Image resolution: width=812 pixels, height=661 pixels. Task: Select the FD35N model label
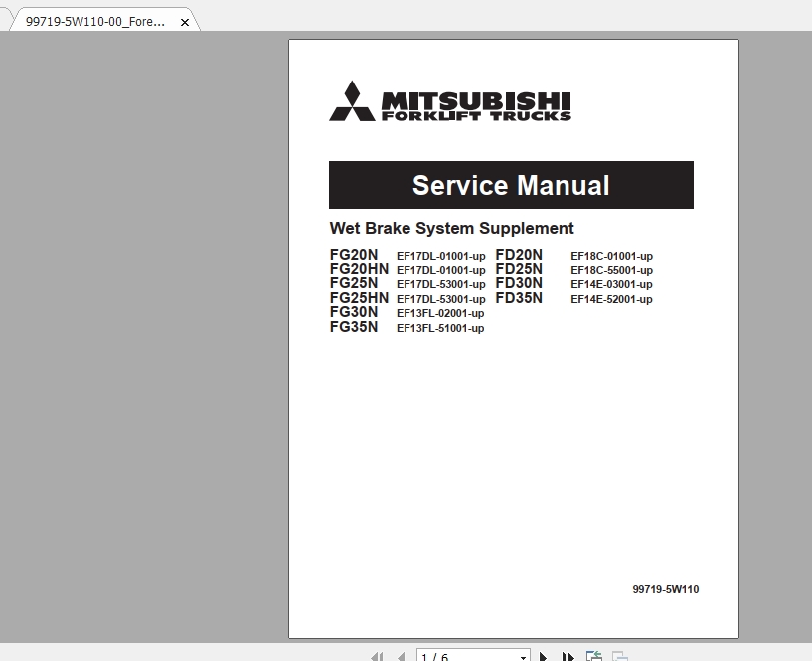pyautogui.click(x=518, y=297)
